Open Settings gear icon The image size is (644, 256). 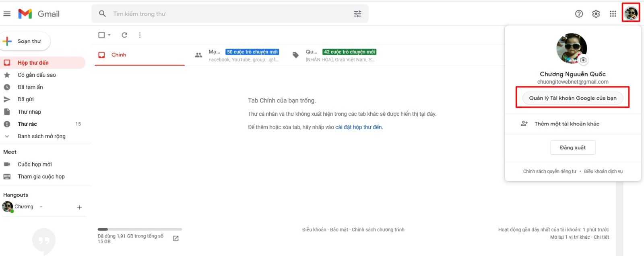[x=596, y=14]
